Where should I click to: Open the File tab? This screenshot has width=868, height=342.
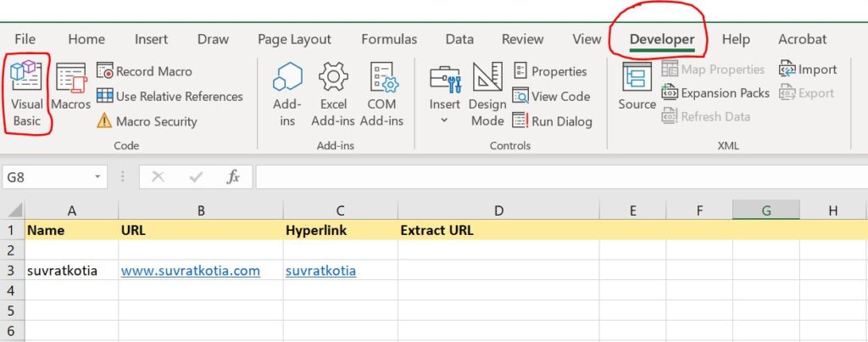[x=25, y=39]
